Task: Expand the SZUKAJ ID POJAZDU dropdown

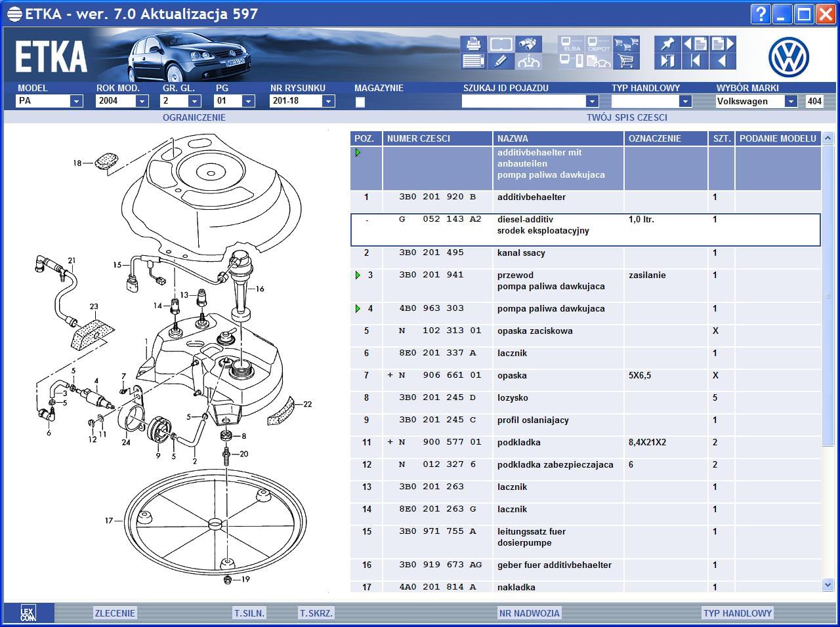Action: pos(592,101)
